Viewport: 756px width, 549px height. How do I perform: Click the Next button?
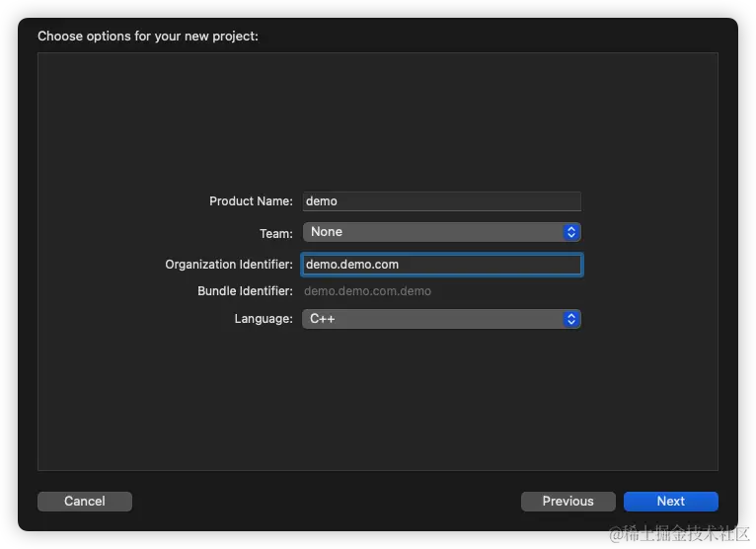click(x=670, y=501)
